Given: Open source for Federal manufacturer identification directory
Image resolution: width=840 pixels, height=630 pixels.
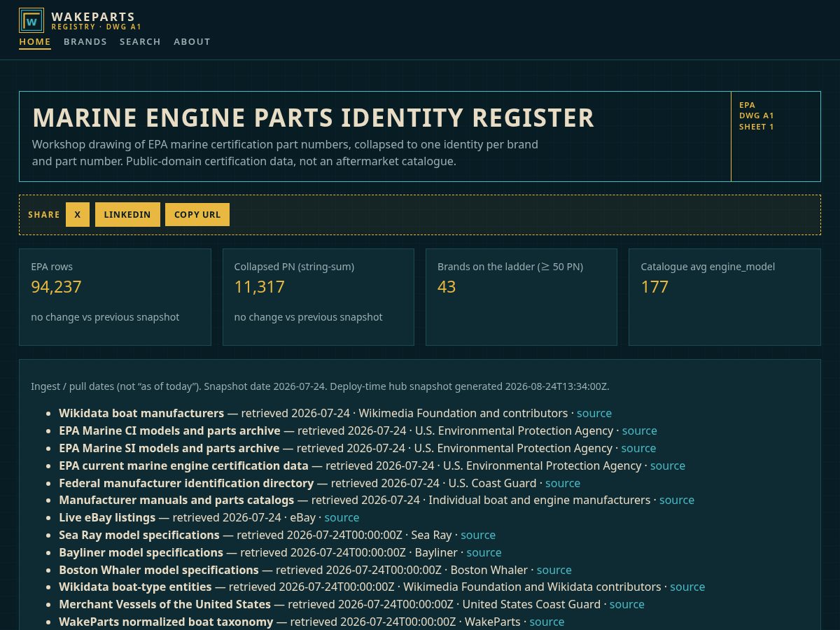Looking at the screenshot, I should tap(563, 483).
